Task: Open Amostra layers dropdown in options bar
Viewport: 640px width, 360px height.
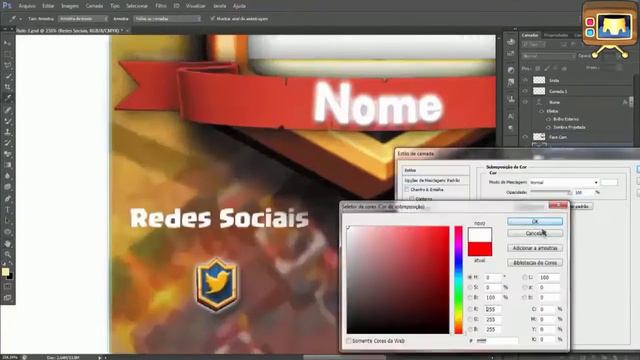Action: tap(167, 19)
